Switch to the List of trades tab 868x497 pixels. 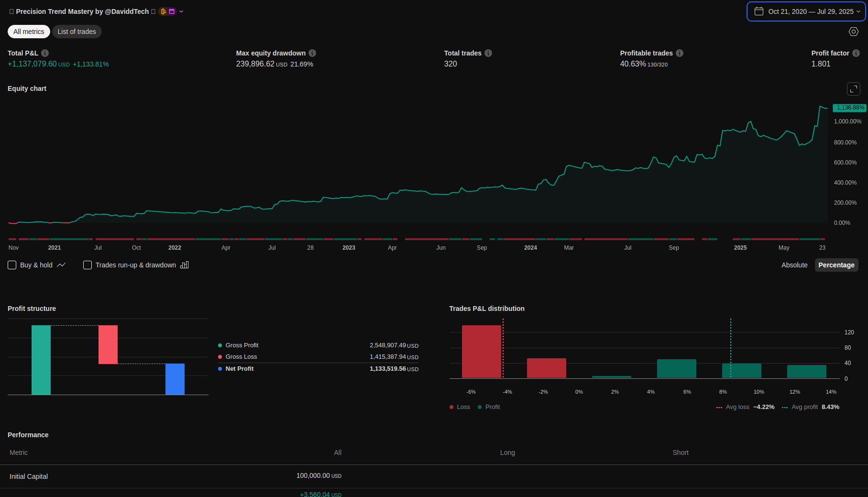click(x=77, y=32)
